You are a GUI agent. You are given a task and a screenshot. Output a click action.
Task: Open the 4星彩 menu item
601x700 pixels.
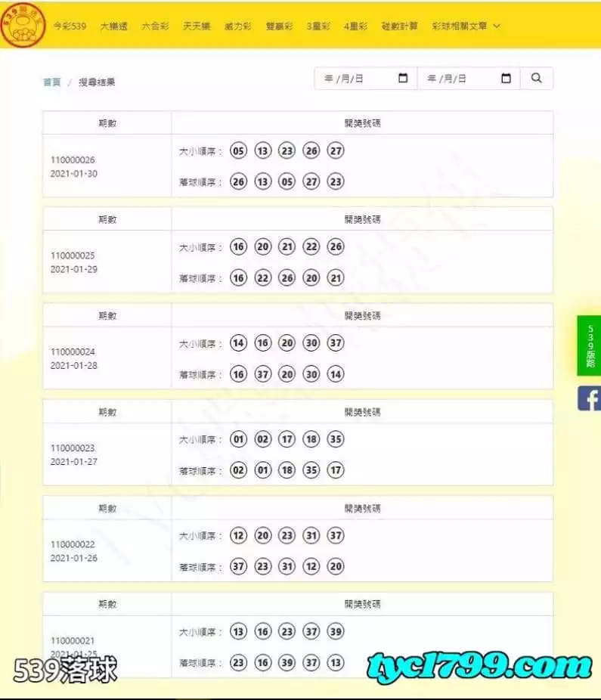pyautogui.click(x=355, y=26)
